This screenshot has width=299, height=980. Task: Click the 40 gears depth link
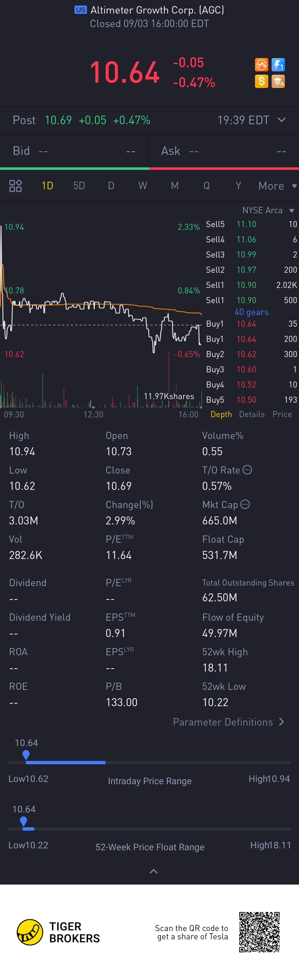coord(251,312)
